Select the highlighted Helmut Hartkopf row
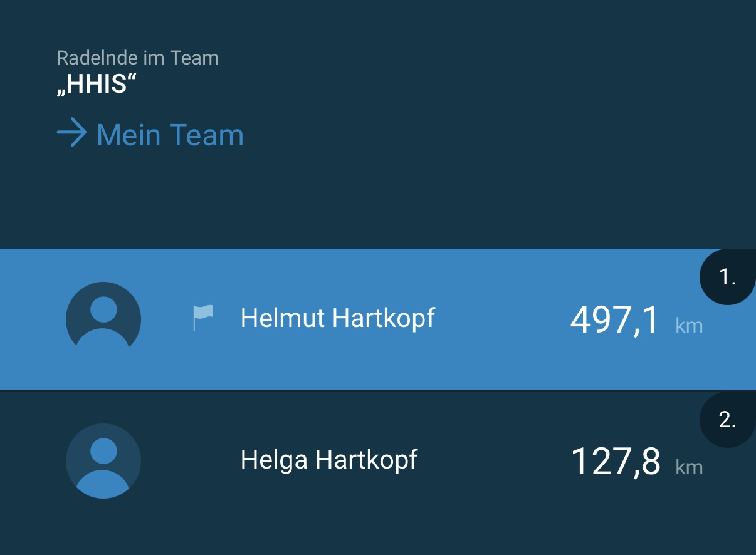Screen dimensions: 756x555 point(378,319)
